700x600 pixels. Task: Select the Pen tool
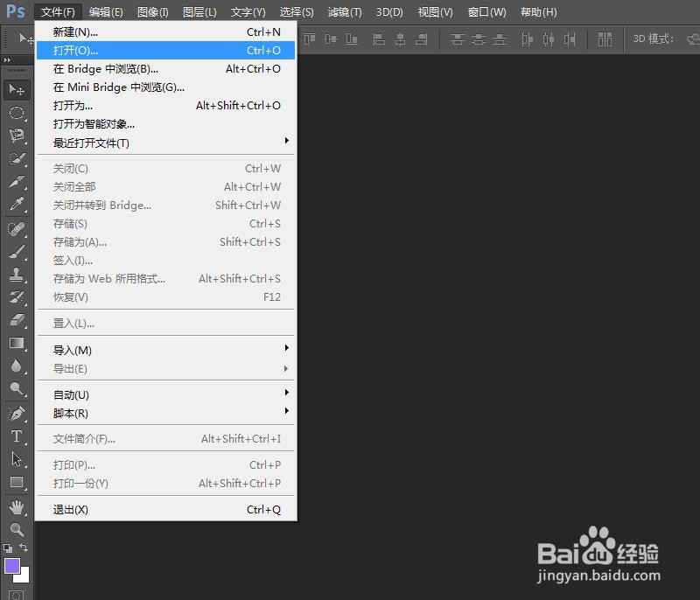click(17, 414)
